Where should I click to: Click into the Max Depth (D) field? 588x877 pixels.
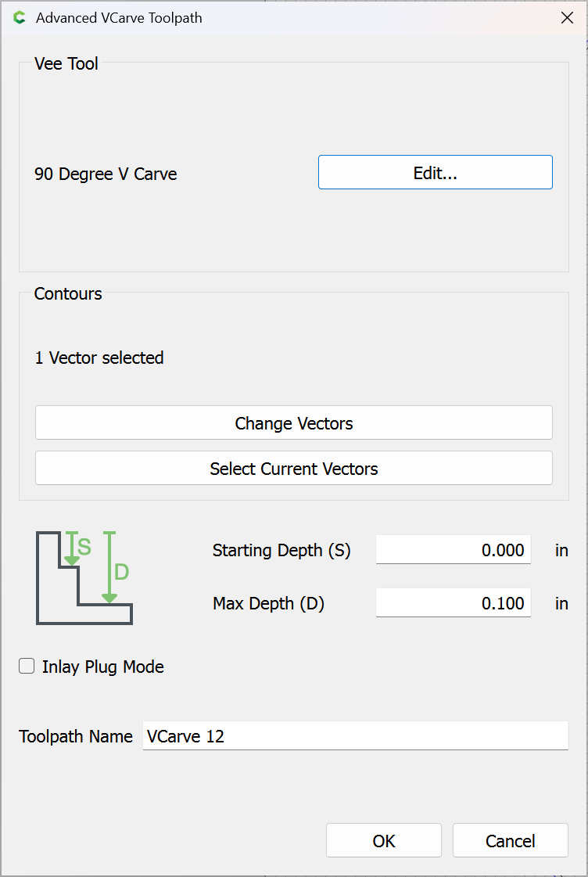pyautogui.click(x=453, y=604)
